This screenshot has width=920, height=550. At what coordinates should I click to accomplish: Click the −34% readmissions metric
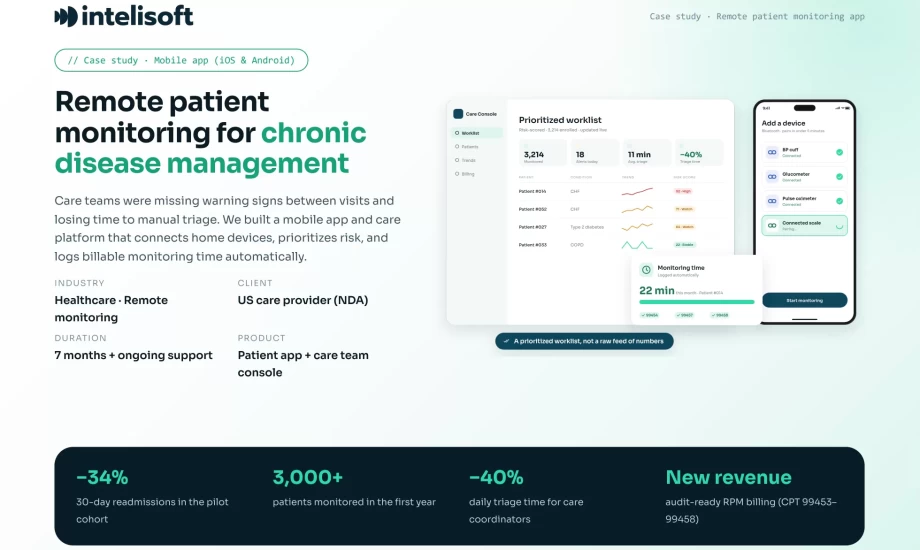pyautogui.click(x=102, y=477)
